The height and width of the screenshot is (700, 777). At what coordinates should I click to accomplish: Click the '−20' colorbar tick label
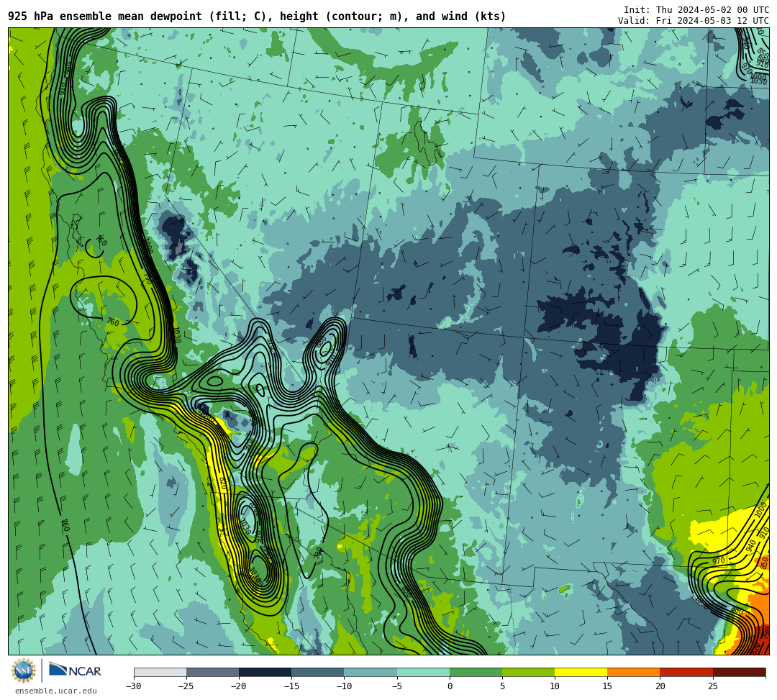[239, 686]
